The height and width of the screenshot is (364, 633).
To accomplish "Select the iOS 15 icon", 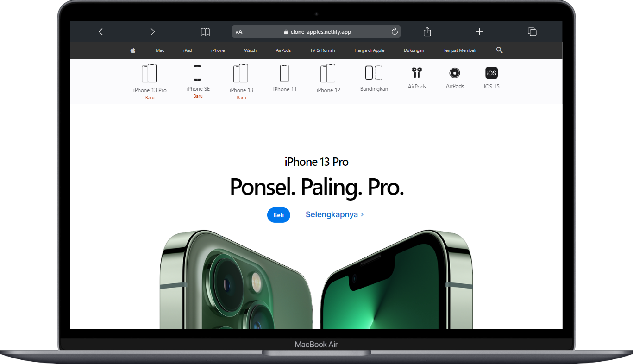I will pyautogui.click(x=491, y=73).
